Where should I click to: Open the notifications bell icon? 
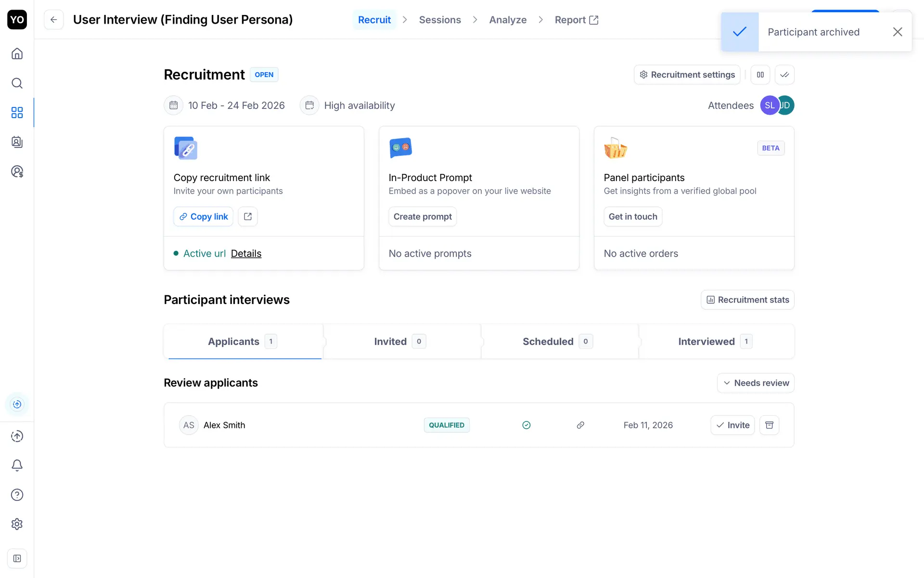click(17, 465)
